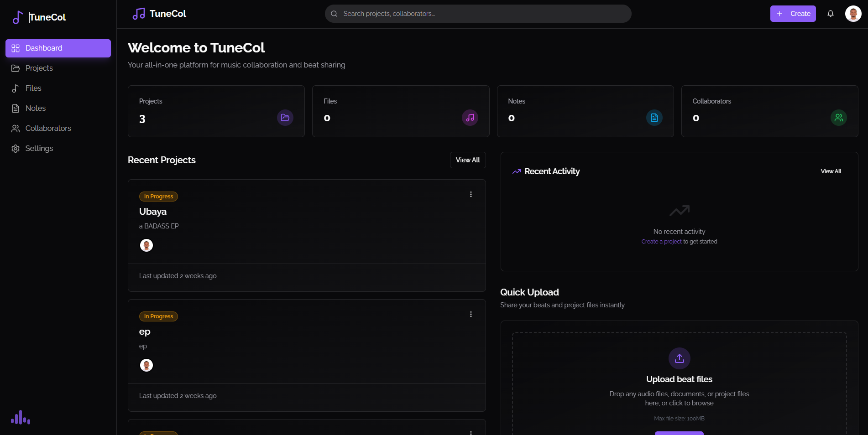This screenshot has height=435, width=868.
Task: Click the upload arrow icon in Quick Upload
Action: (679, 358)
